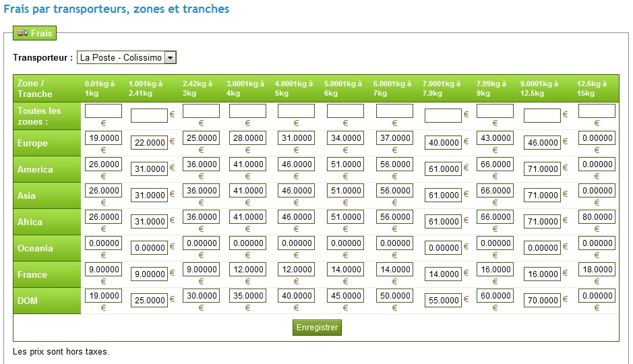The image size is (633, 364).
Task: Edit Oceania 0.01kg à 1kg price field
Action: tap(103, 243)
